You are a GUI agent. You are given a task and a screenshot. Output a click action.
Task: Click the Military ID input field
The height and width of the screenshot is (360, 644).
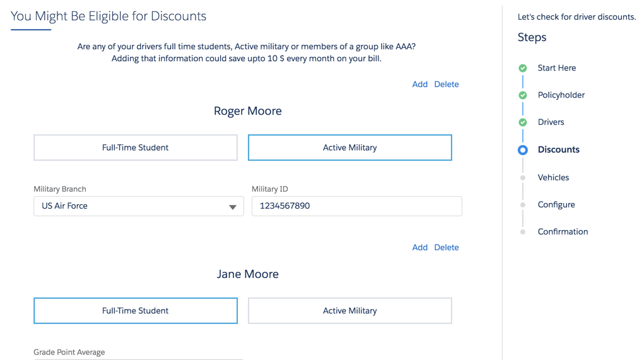356,206
